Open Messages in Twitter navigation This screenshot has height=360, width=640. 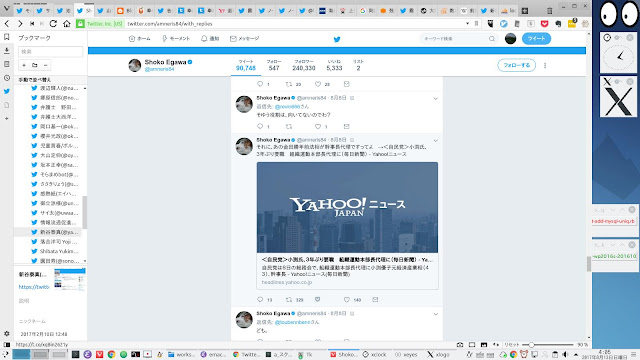(x=244, y=39)
